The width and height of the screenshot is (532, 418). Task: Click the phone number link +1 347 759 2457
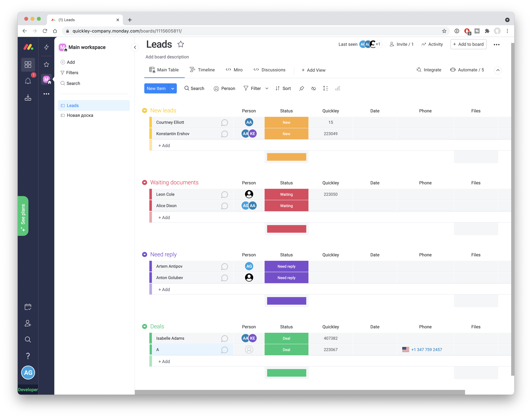pos(426,350)
